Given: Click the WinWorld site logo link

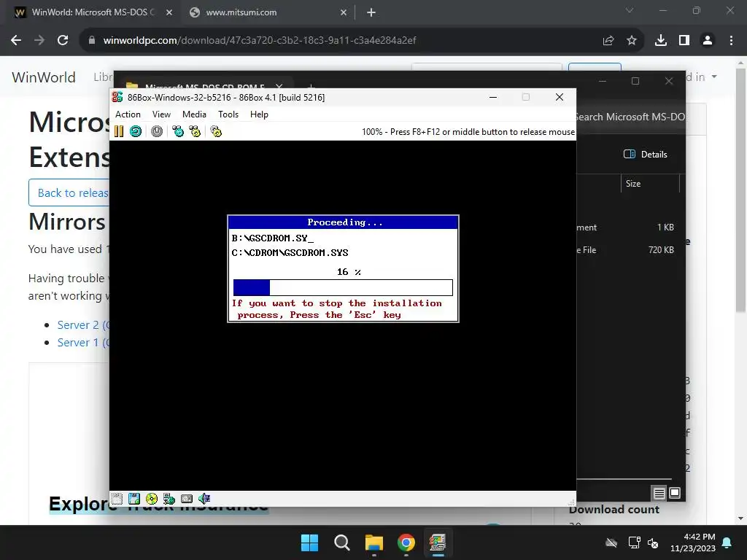Looking at the screenshot, I should point(44,77).
